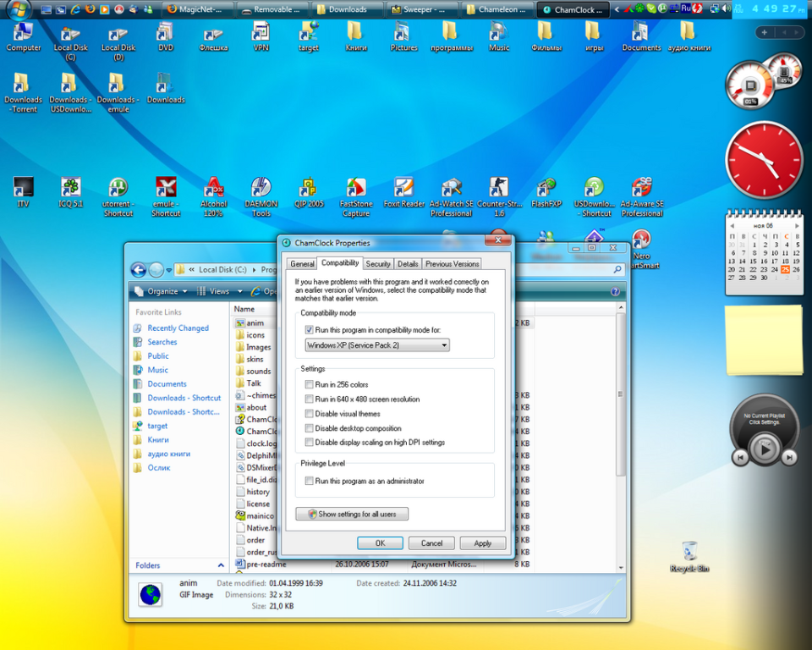Collapse the Folders pane chevron
Screen dimensions: 812x650
tap(221, 565)
